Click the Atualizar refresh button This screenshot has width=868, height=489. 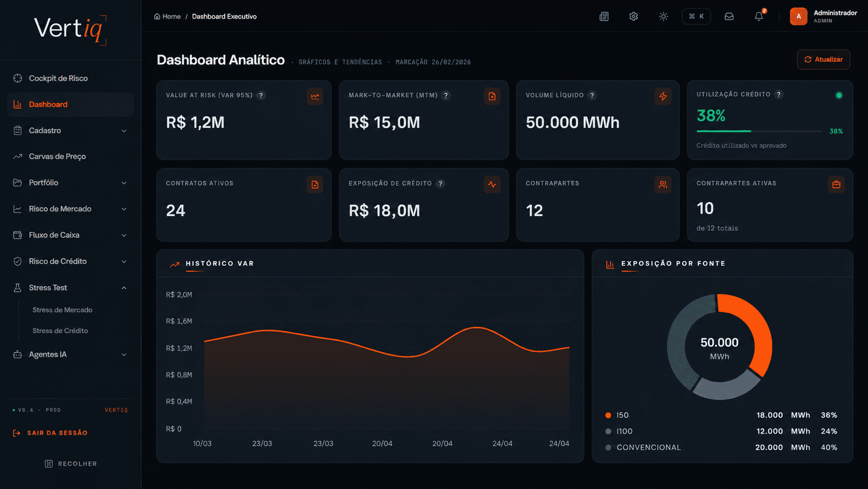point(823,59)
